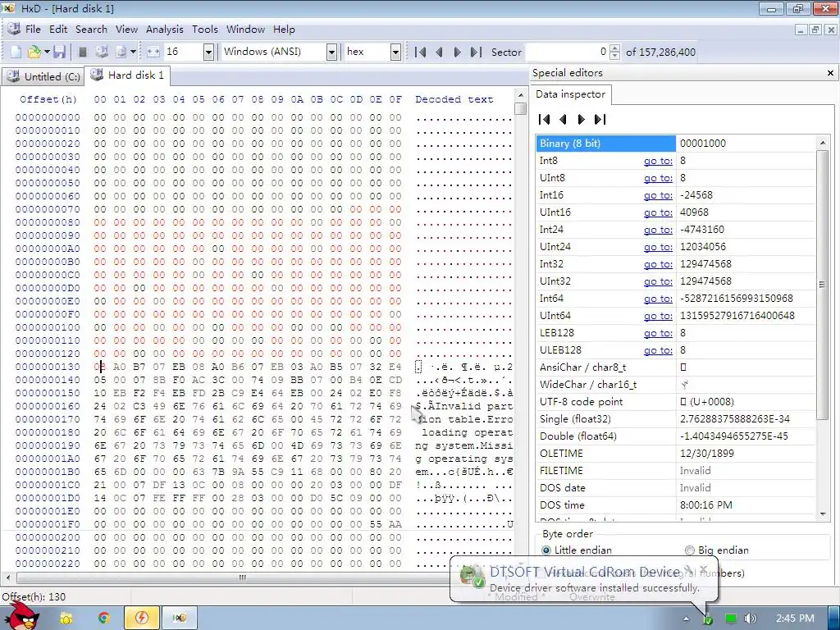
Task: Data inspector: jump to first byte
Action: coord(545,120)
